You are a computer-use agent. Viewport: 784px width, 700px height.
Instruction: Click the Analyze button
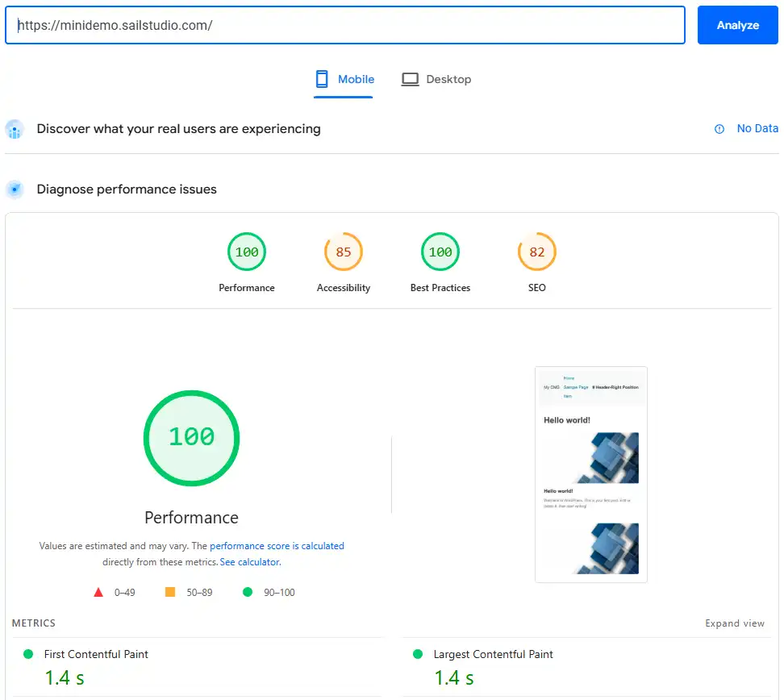[x=737, y=25]
